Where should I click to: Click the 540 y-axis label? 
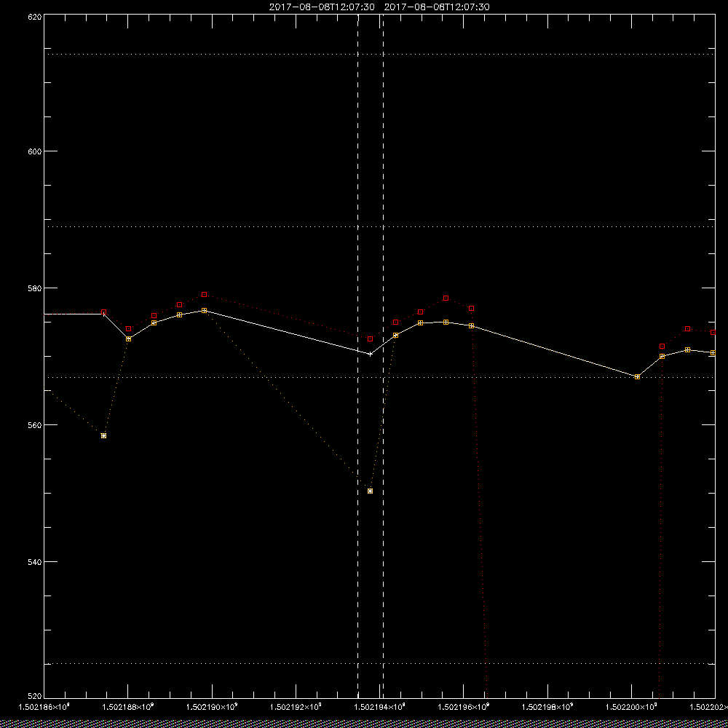[35, 562]
